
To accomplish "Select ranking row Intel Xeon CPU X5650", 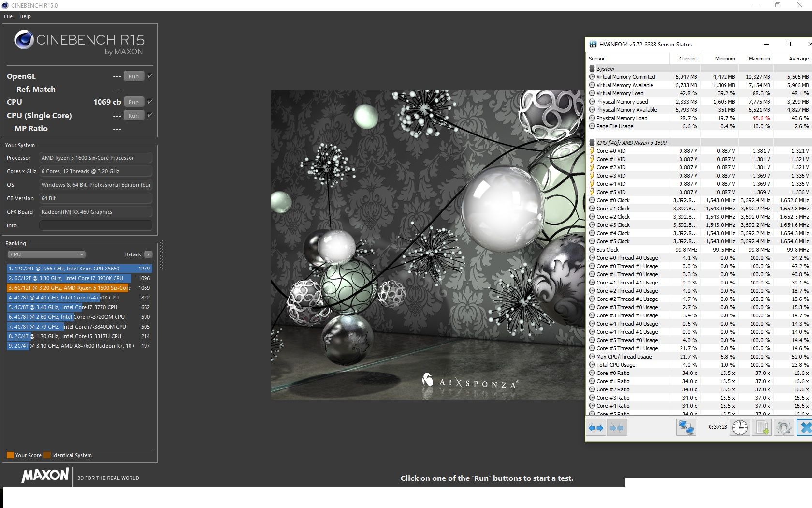I will point(79,269).
